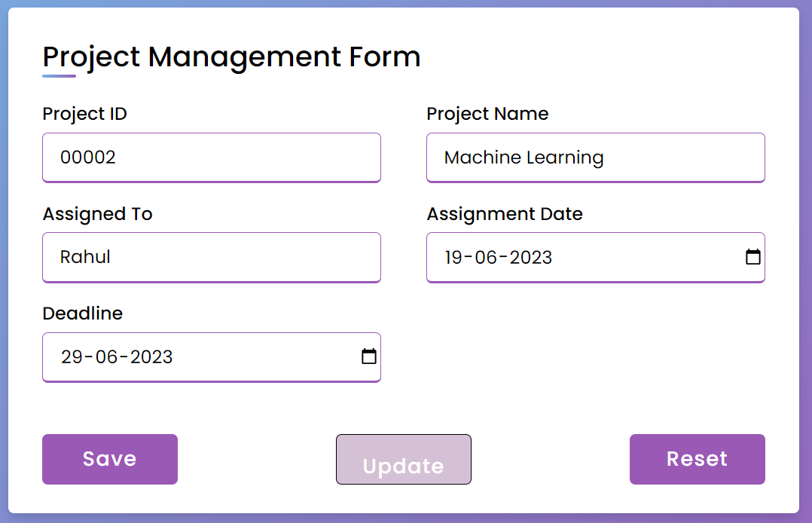Click the Machine Learning text value
The height and width of the screenshot is (523, 812).
pyautogui.click(x=524, y=158)
